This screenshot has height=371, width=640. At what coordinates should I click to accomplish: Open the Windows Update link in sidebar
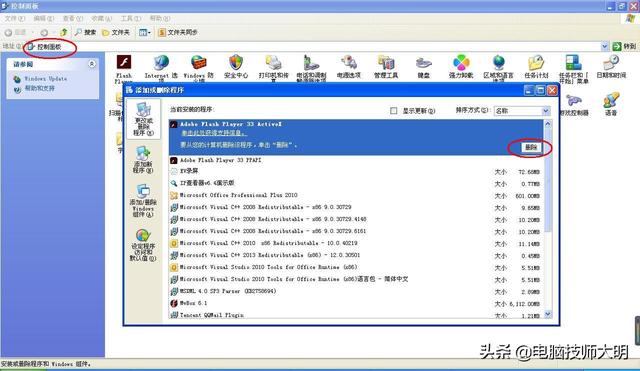coord(46,78)
